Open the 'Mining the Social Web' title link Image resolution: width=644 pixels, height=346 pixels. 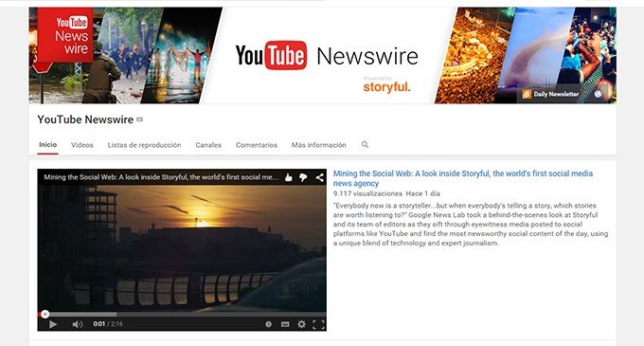[463, 178]
